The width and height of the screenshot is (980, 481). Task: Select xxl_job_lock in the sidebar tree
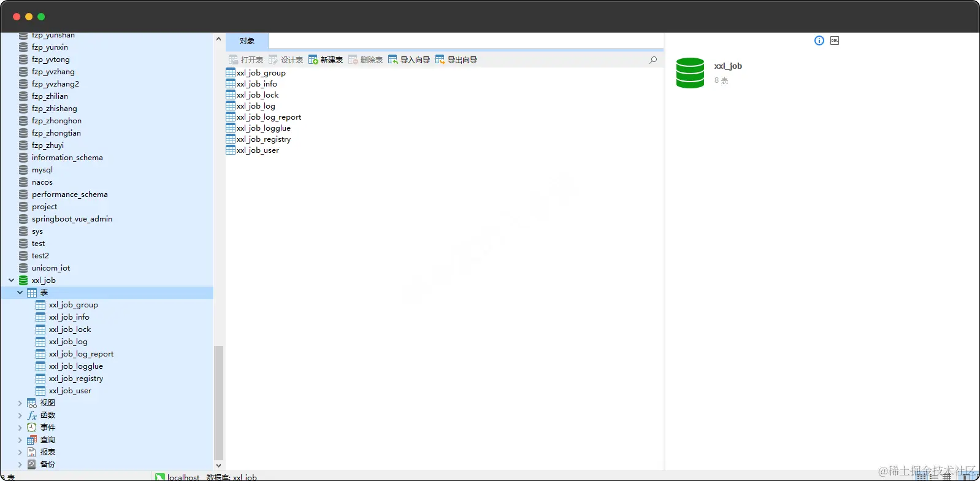tap(70, 329)
